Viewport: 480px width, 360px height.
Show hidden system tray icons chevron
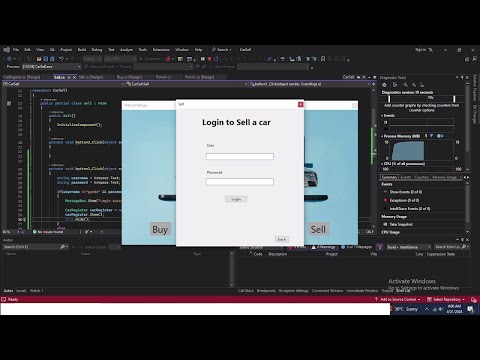[x=427, y=309]
